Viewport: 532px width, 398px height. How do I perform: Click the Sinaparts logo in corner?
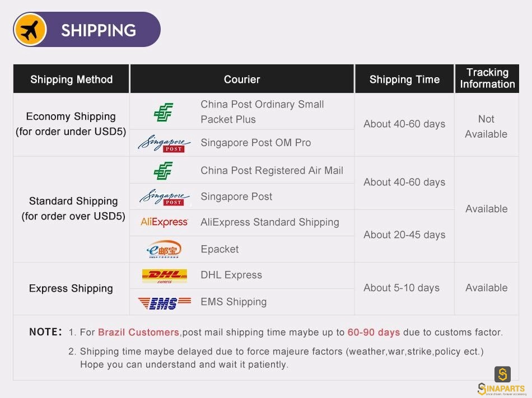click(501, 381)
